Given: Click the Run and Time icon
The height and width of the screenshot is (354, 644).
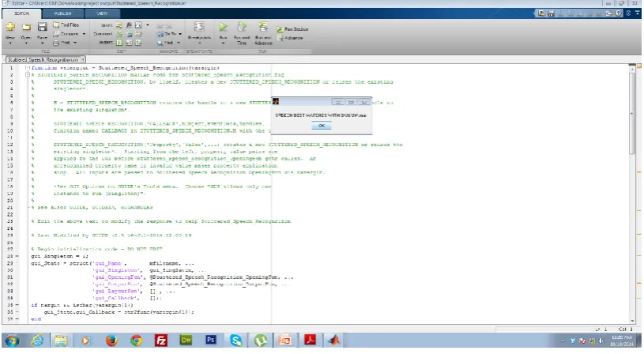Looking at the screenshot, I should point(242,28).
